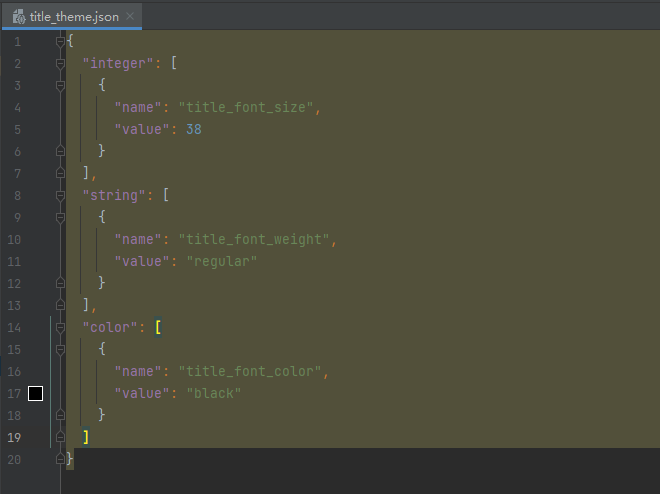660x494 pixels.
Task: Click line number 5 in the gutter
Action: tap(17, 129)
